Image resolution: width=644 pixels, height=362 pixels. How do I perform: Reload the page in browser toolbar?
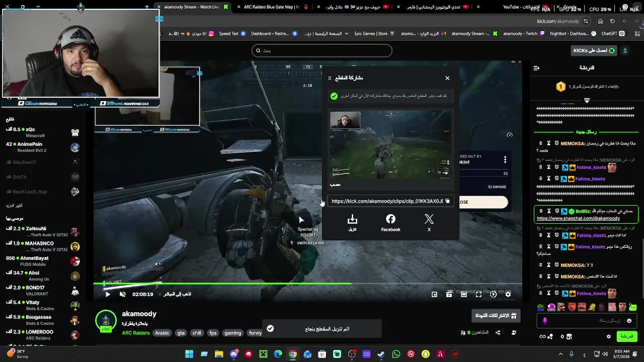click(x=612, y=21)
